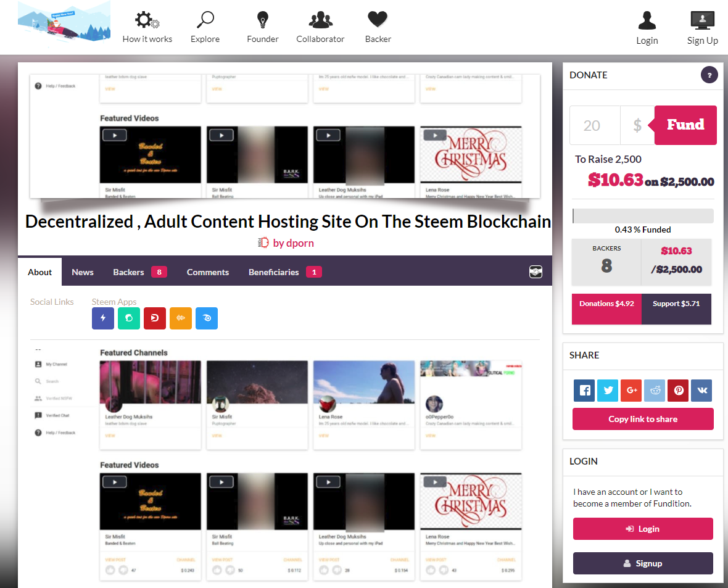The width and height of the screenshot is (728, 588).
Task: Click the 0.43 % Funded text
Action: 643,230
